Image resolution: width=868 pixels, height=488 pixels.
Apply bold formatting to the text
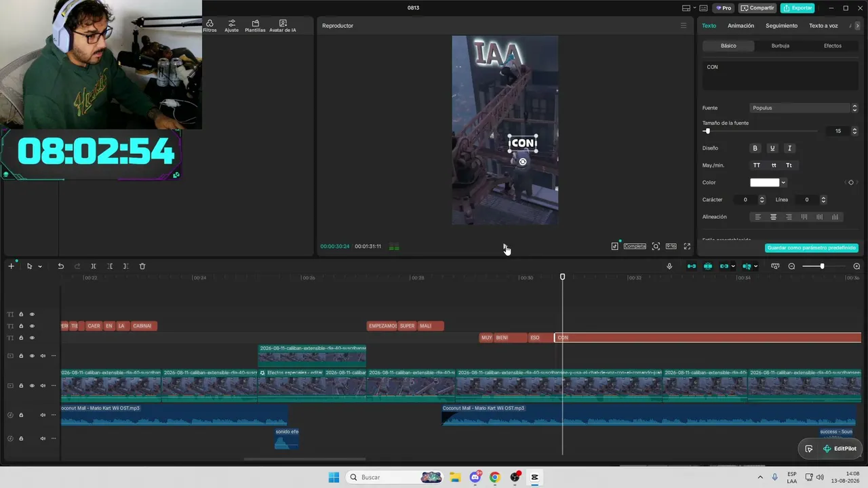[755, 148]
